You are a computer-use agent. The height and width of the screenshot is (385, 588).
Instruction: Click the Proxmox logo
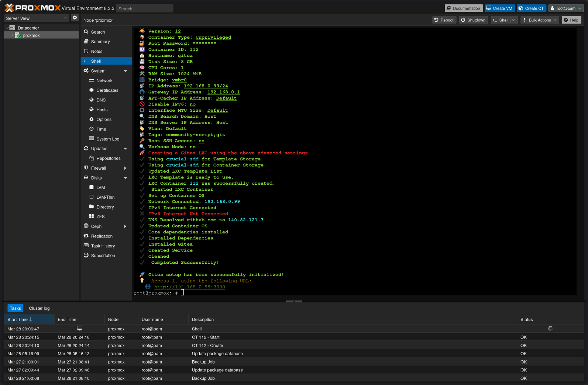32,8
